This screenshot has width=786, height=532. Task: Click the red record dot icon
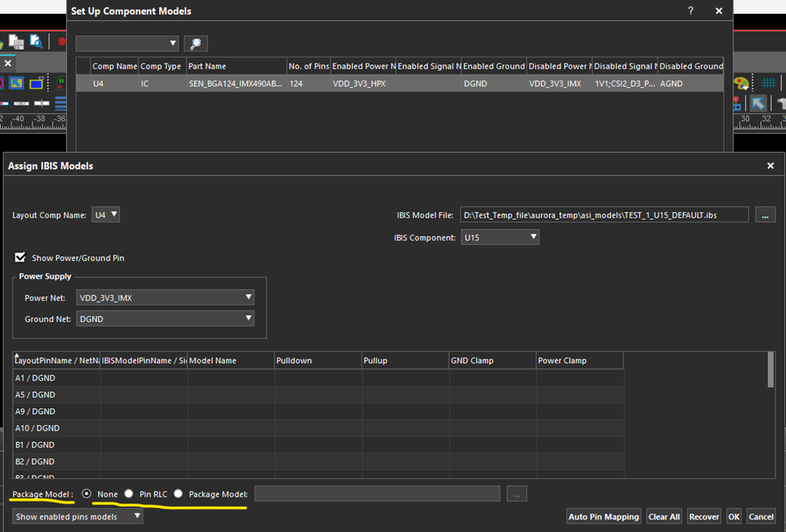pos(62,41)
